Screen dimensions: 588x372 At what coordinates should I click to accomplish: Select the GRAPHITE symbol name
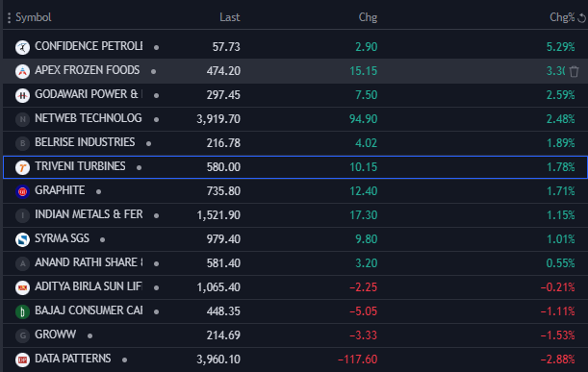coord(60,190)
